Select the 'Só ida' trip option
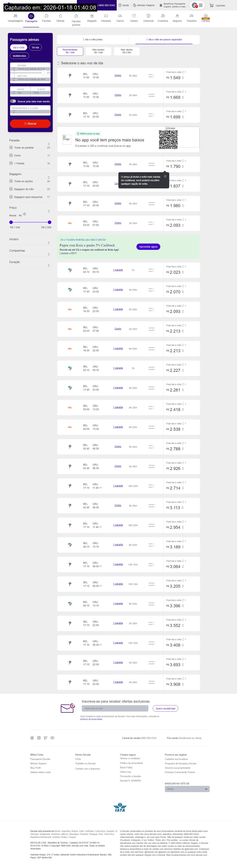Viewport: 237px width, 868px height. tap(35, 47)
